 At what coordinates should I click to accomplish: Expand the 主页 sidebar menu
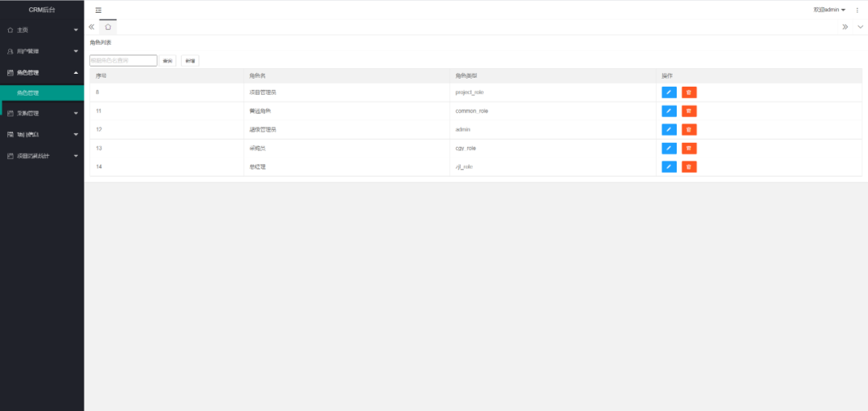42,30
